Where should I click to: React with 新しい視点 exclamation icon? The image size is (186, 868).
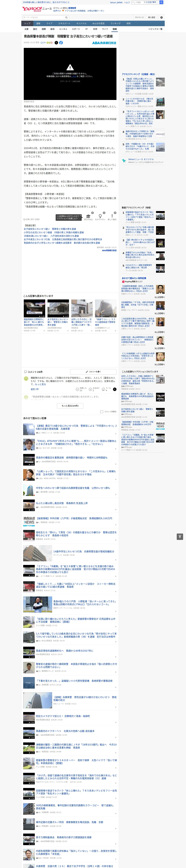tap(112, 216)
